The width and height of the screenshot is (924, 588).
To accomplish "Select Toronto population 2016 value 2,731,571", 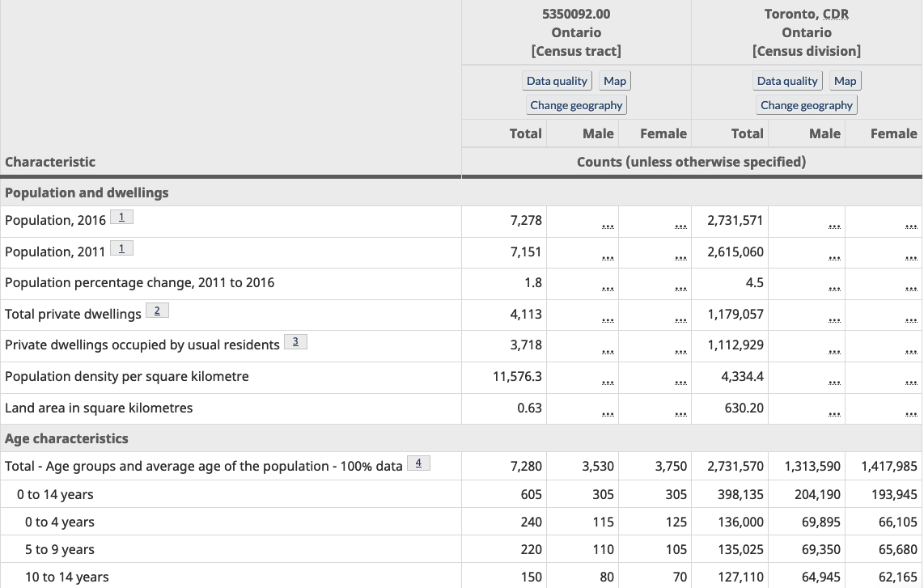I will (735, 220).
